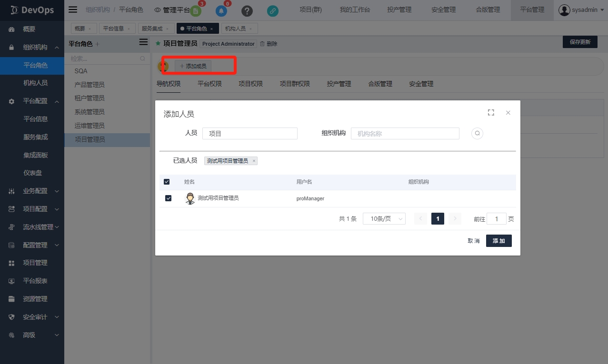Open the blue notification bell icon
Viewport: 608px width, 364px height.
[221, 11]
